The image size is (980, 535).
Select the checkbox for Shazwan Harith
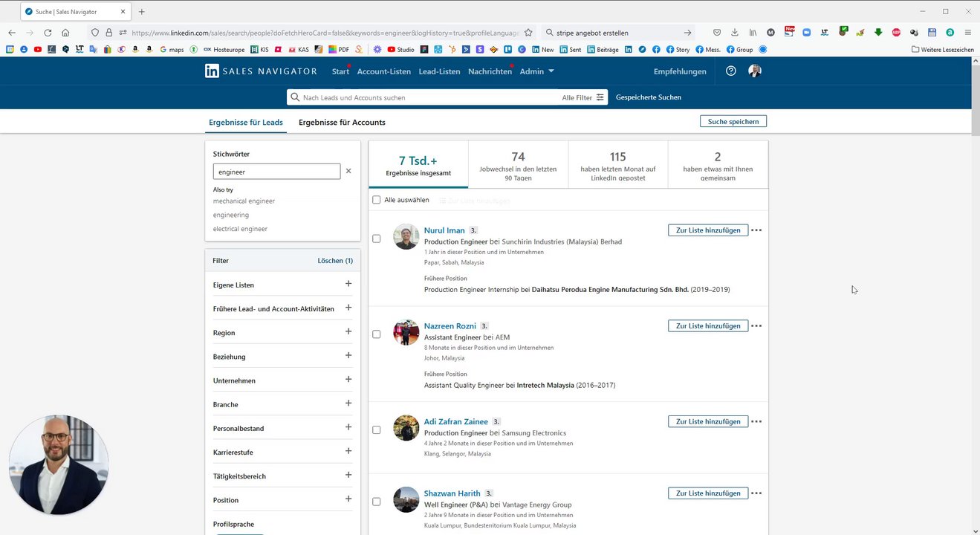[377, 502]
